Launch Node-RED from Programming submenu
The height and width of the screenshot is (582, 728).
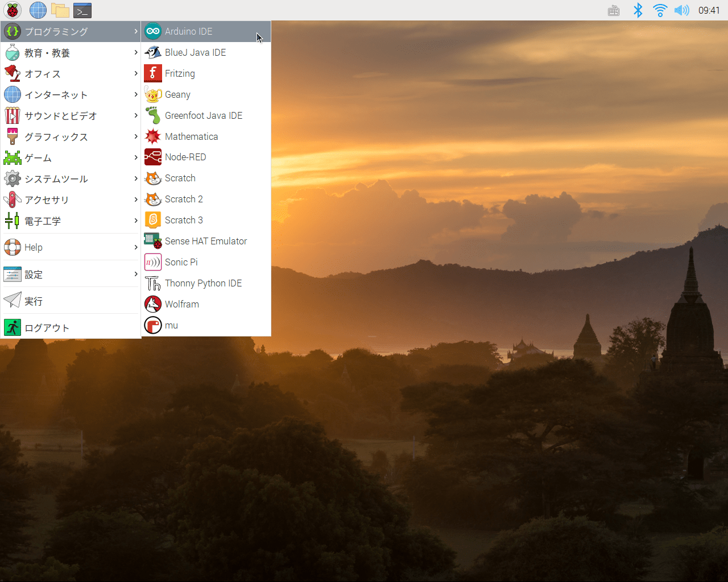tap(185, 157)
